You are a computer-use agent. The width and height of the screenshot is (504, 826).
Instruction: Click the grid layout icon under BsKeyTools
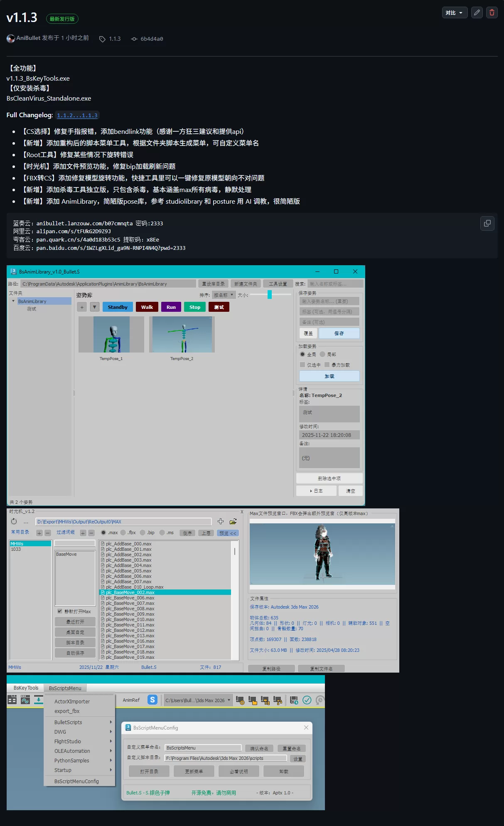coord(12,700)
